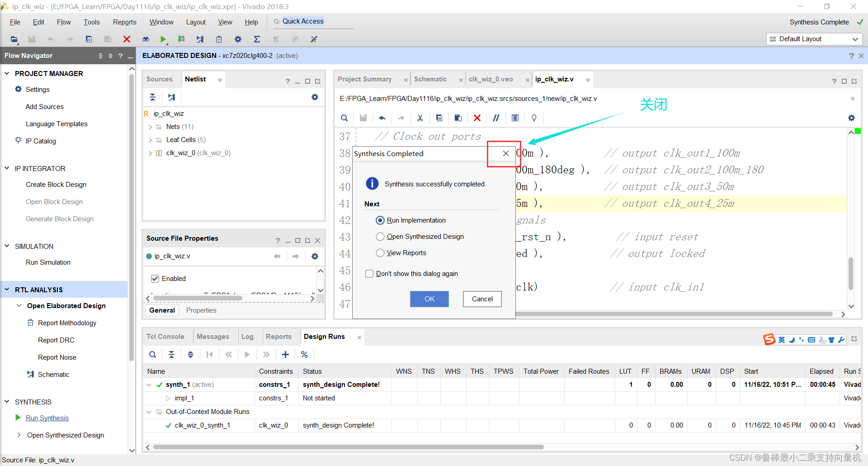Image resolution: width=868 pixels, height=466 pixels.
Task: Close the Synthesis Completed dialog
Action: [x=506, y=153]
